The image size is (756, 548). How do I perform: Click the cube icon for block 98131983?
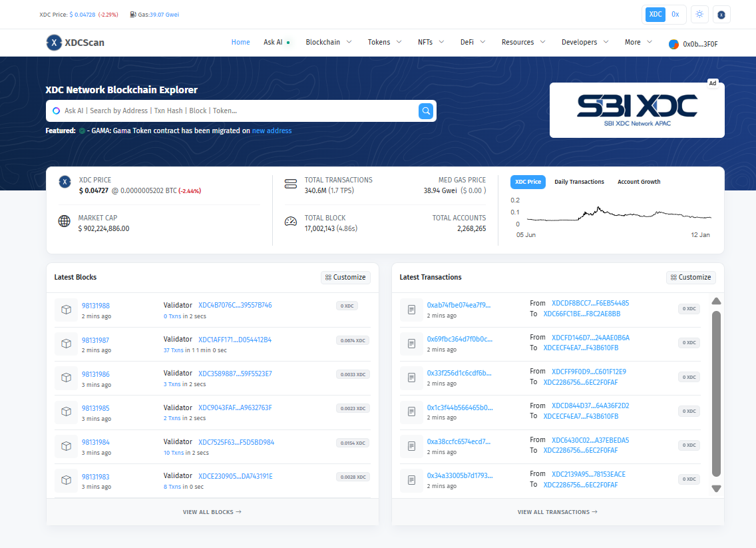[66, 480]
